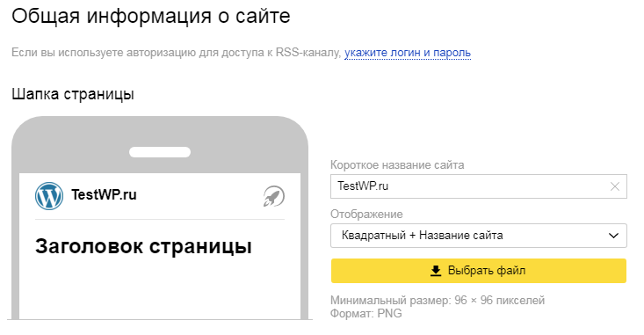Viewport: 644px width, 335px height.
Task: Click the "Короткое название сайта" field label
Action: [397, 164]
